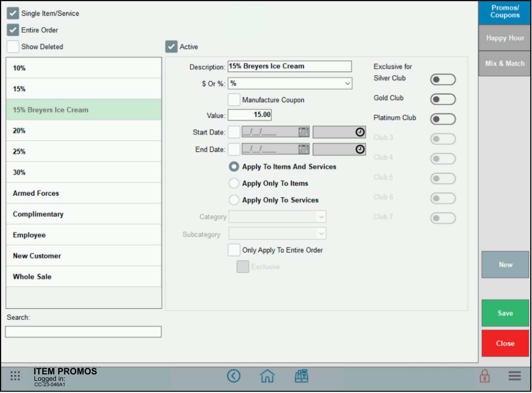Select the New Customer promo

point(84,256)
